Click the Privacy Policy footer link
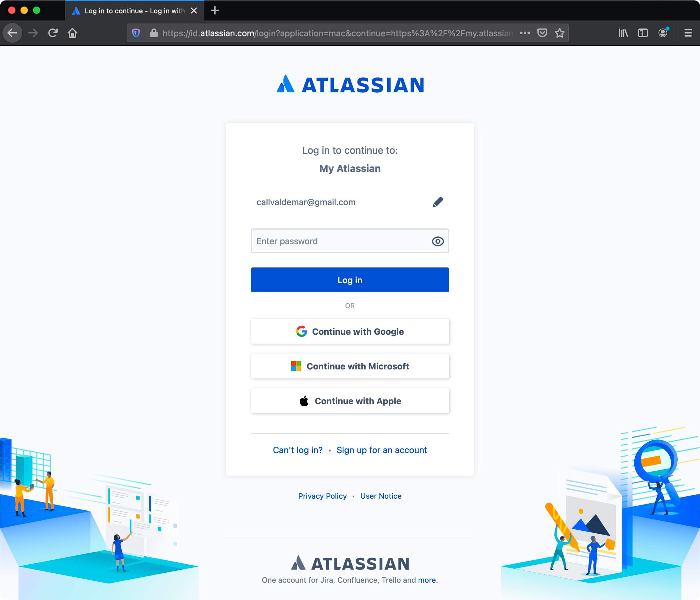The image size is (700, 600). pos(321,495)
